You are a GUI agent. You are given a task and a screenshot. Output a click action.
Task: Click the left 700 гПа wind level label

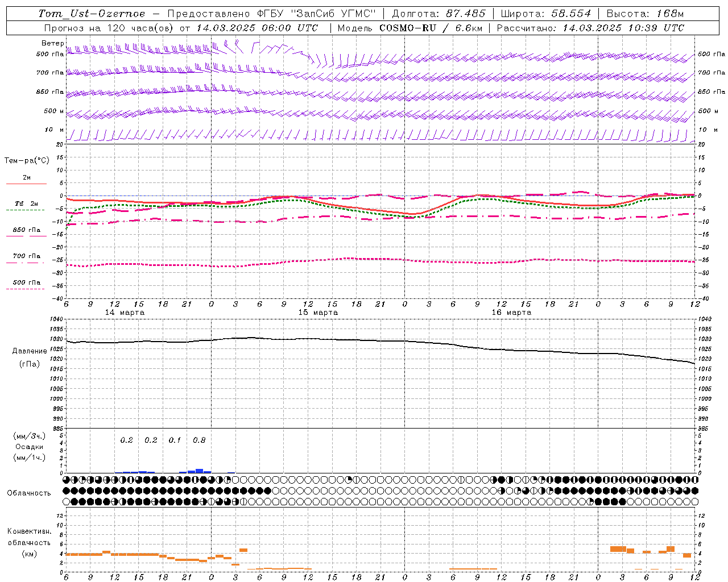tap(50, 73)
